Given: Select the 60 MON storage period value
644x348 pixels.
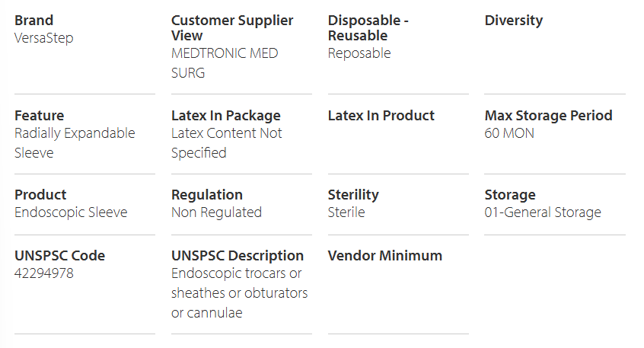Looking at the screenshot, I should coord(509,133).
